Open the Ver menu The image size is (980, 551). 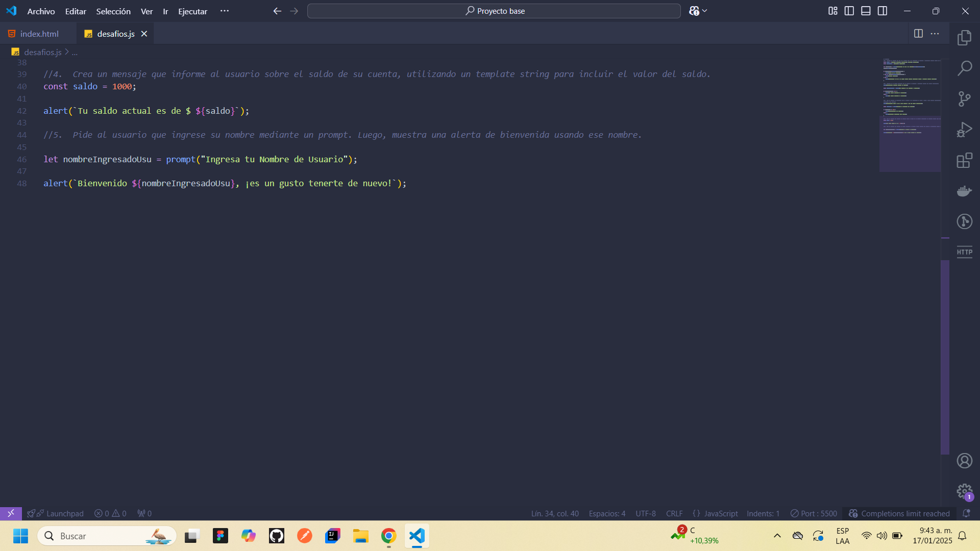point(146,11)
